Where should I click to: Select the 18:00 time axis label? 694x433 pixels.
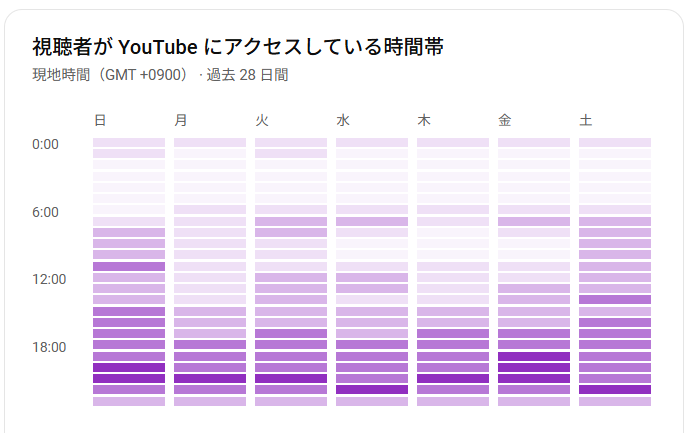49,347
